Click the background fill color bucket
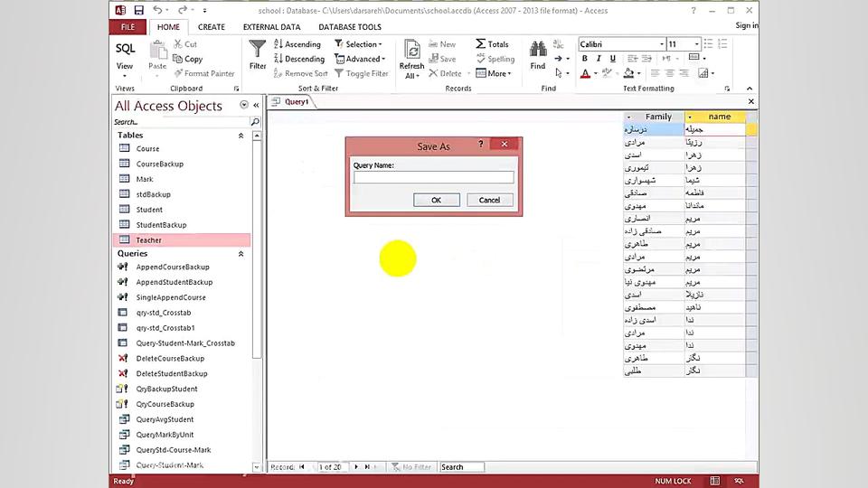The image size is (868, 488). [629, 73]
